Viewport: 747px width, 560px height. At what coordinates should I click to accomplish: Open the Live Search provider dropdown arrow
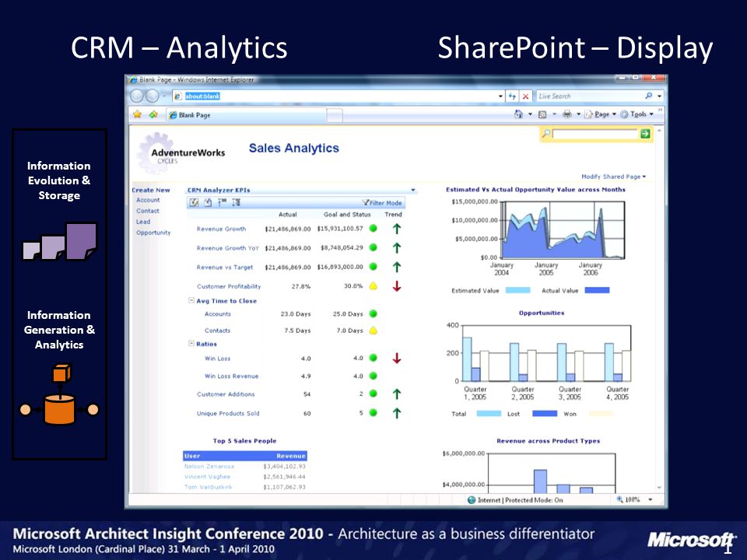pyautogui.click(x=659, y=96)
